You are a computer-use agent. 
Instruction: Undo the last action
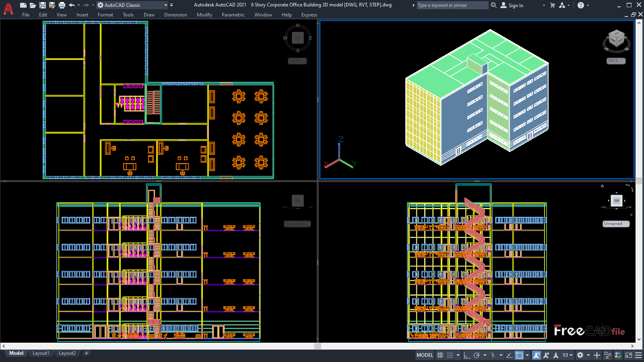71,5
